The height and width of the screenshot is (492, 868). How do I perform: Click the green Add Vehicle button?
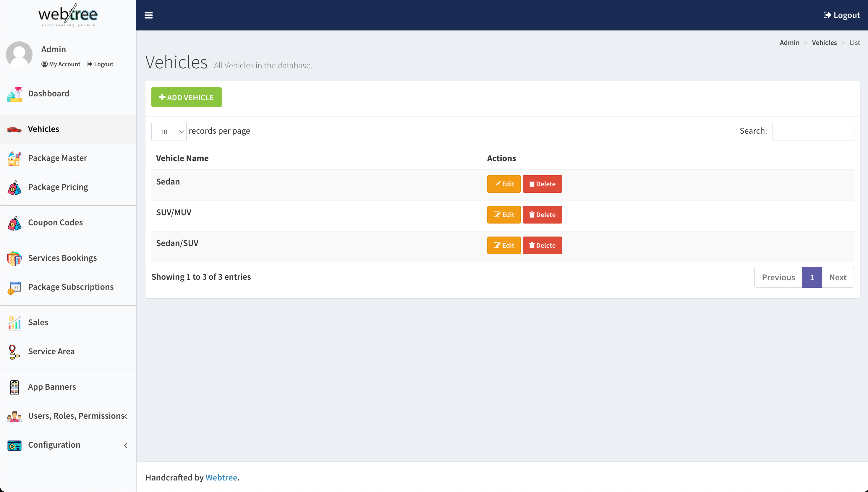[186, 97]
